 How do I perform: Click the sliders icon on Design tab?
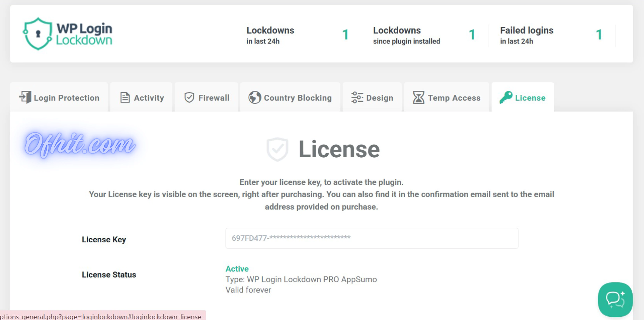coord(357,97)
